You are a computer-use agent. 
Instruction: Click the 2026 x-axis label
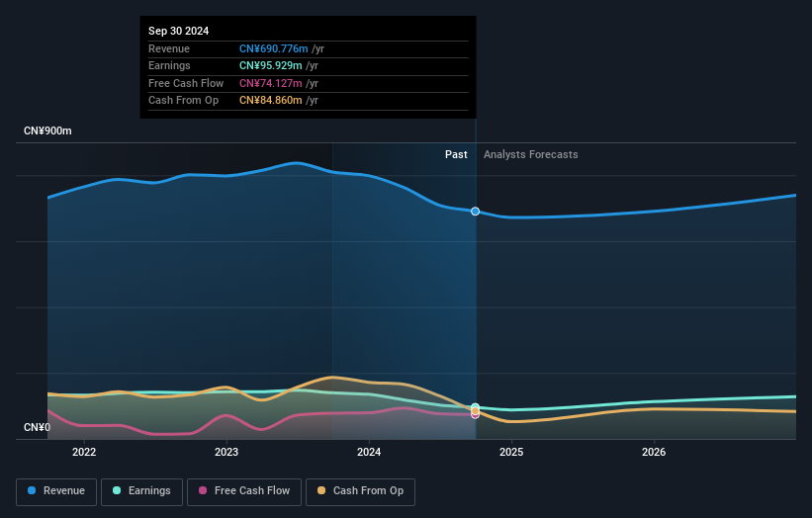click(654, 453)
